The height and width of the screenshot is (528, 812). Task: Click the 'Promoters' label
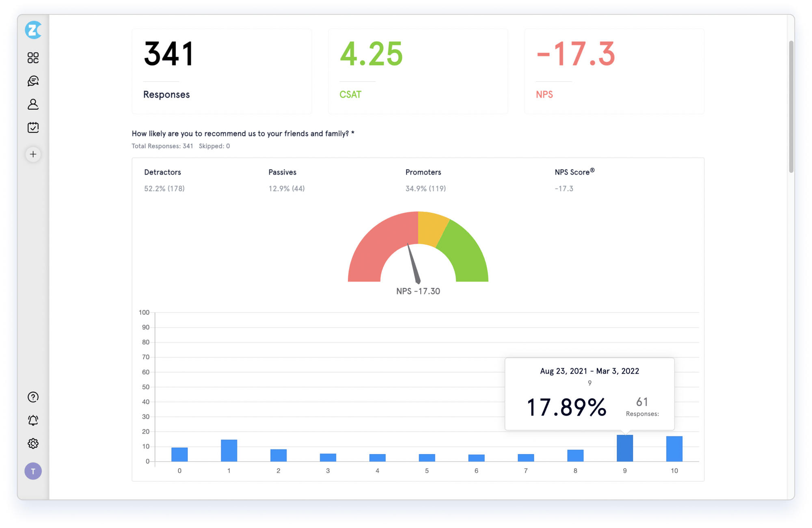tap(423, 172)
